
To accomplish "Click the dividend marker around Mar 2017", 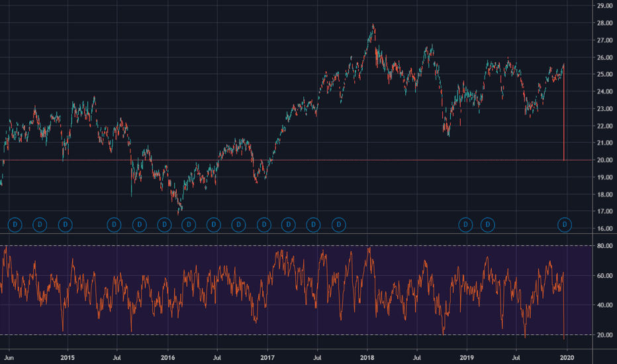I will tap(289, 225).
